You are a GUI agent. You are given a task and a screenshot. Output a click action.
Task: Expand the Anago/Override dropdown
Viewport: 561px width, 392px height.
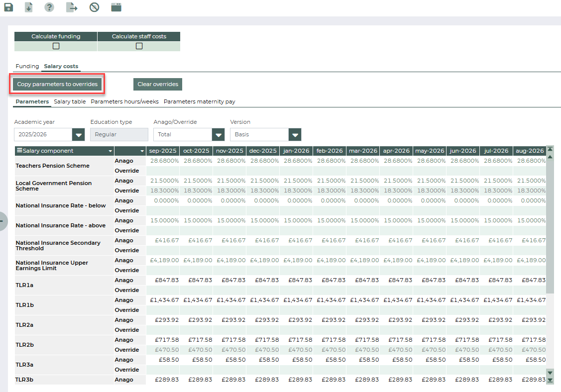click(218, 135)
